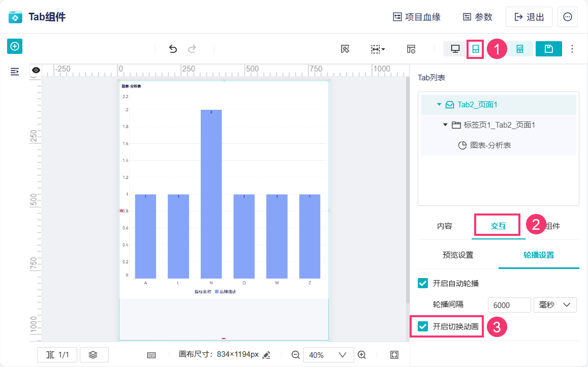Click the canvas vertical scrollbar
The width and height of the screenshot is (588, 367).
408,190
